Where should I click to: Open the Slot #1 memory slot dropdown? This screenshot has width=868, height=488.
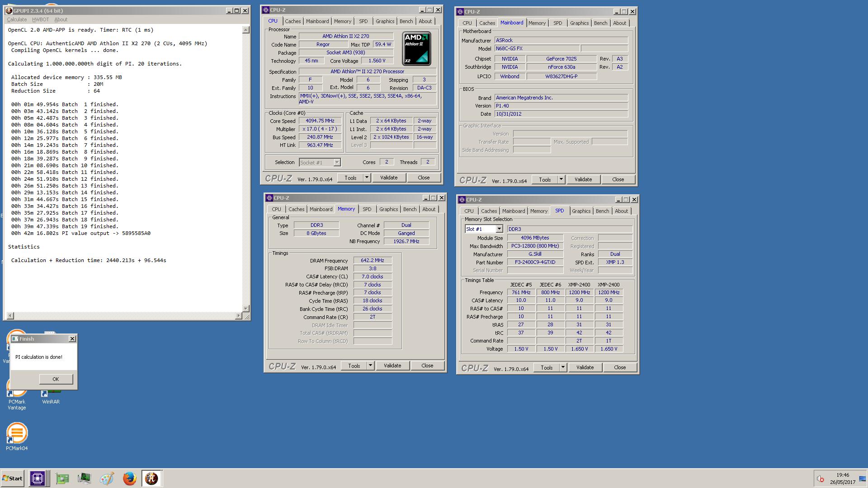point(499,229)
